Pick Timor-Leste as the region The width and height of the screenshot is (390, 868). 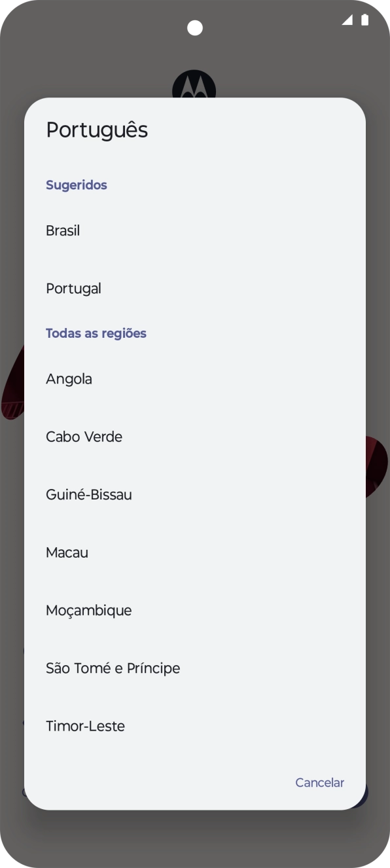tap(85, 725)
